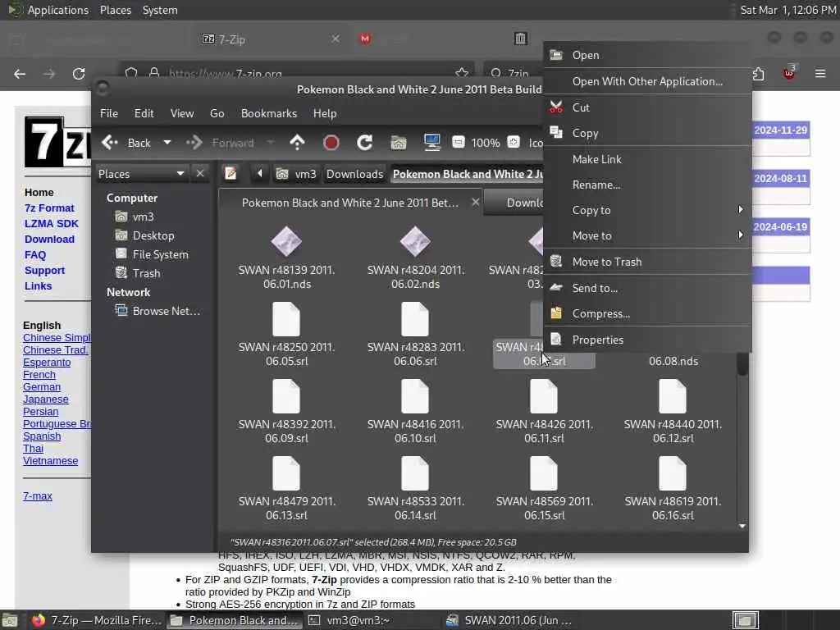
Task: Close the Pokemon Black and White tab
Action: (x=475, y=202)
